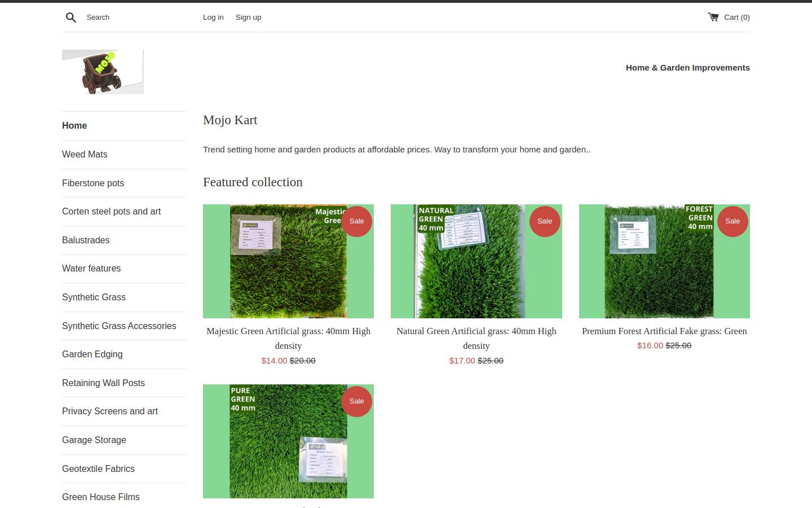Viewport: 812px width, 508px height.
Task: Open the Forest Green grass product image
Action: tap(664, 261)
